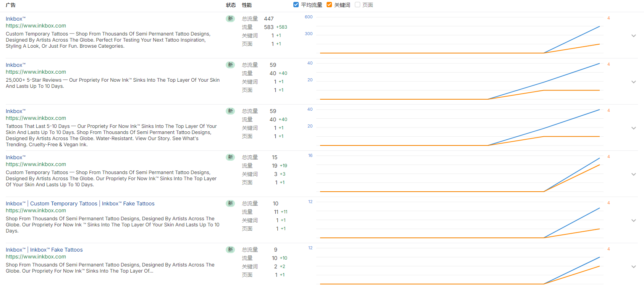
Task: Expand the last ad row with 9 total traffic
Action: (x=633, y=267)
